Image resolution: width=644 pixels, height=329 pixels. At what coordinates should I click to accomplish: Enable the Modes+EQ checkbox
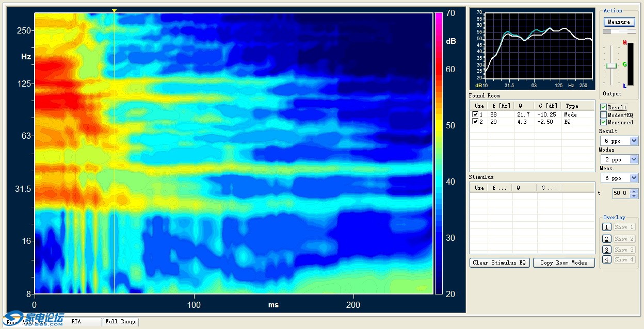(x=604, y=114)
